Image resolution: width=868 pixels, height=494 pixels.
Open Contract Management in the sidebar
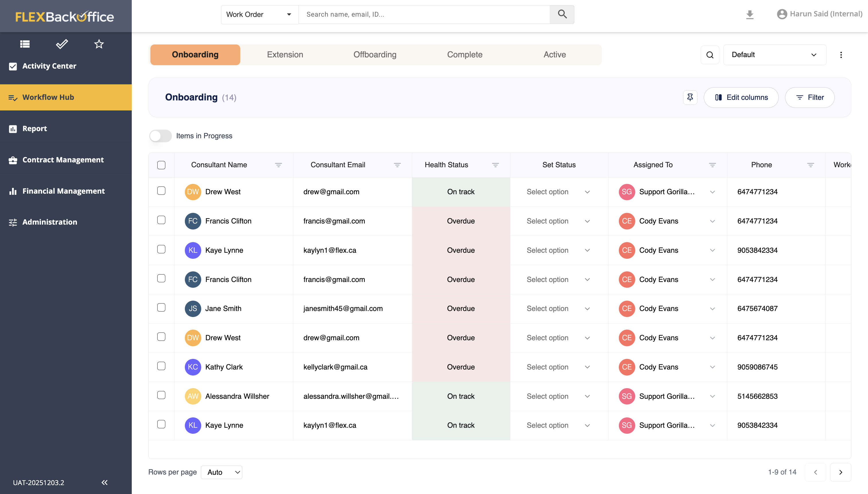pyautogui.click(x=63, y=160)
